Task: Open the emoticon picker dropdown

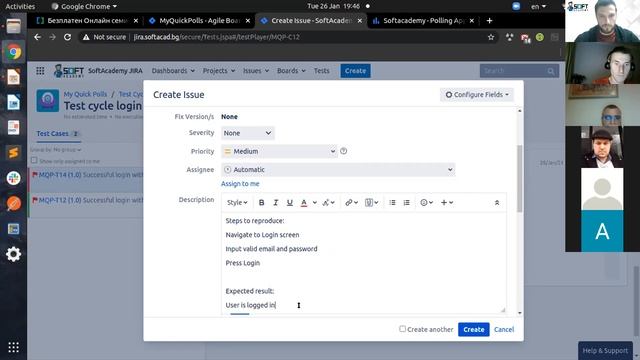Action: [x=427, y=202]
